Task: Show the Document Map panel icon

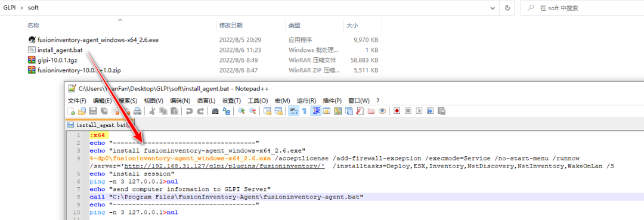Action: click(x=338, y=111)
